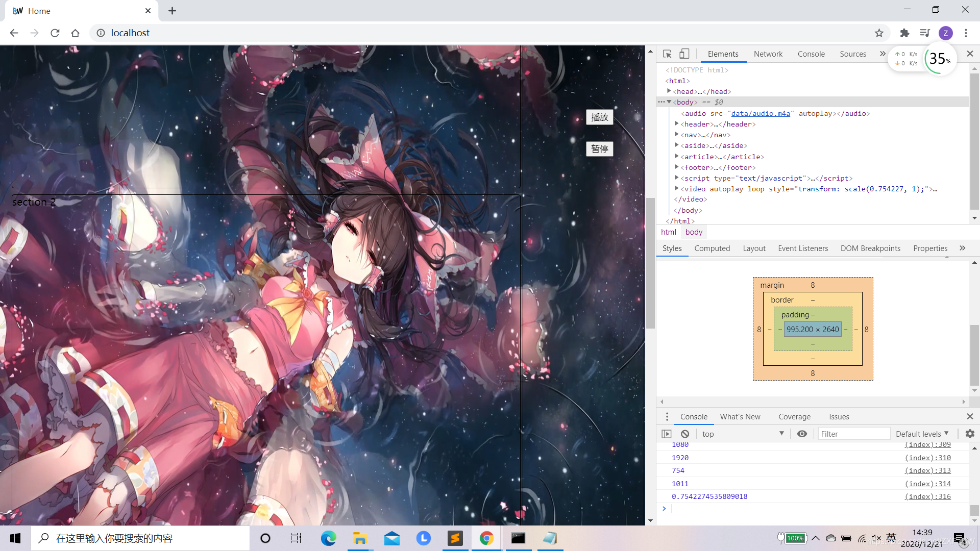Expand the script element node
Image resolution: width=980 pixels, height=551 pixels.
677,178
